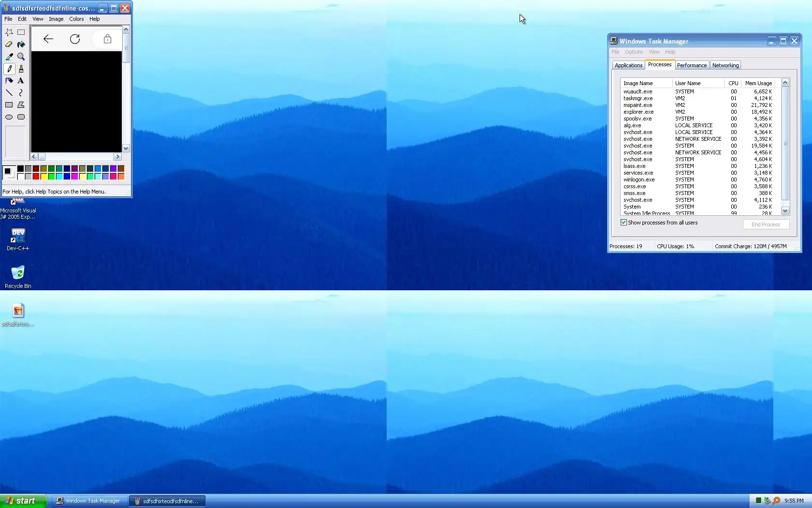The height and width of the screenshot is (508, 812).
Task: Sort processes by User Name column
Action: point(698,83)
